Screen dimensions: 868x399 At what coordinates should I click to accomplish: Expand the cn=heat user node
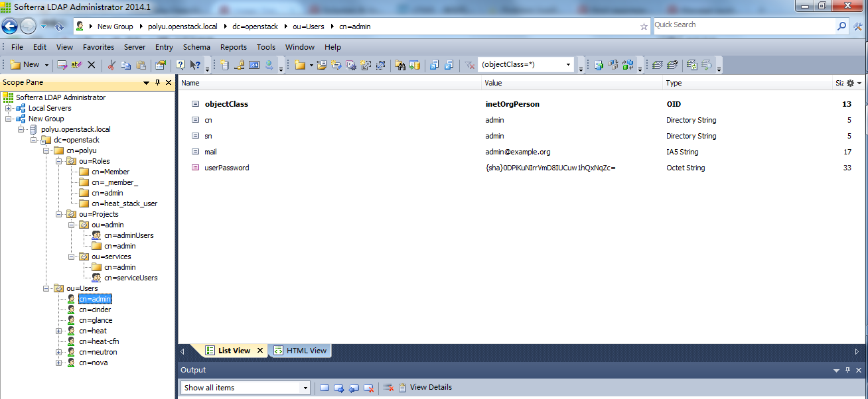(x=59, y=331)
